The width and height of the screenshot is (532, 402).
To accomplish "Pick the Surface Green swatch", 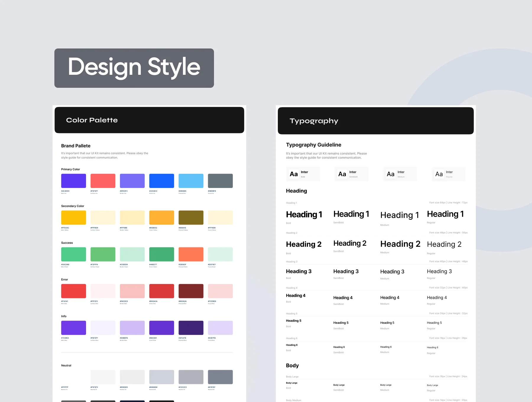I will click(x=103, y=254).
